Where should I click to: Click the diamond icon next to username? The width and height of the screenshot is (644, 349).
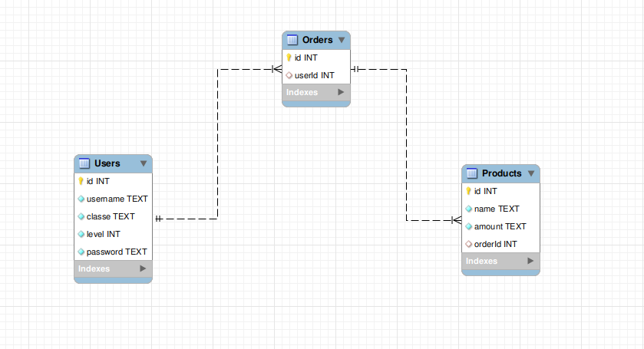pos(81,199)
